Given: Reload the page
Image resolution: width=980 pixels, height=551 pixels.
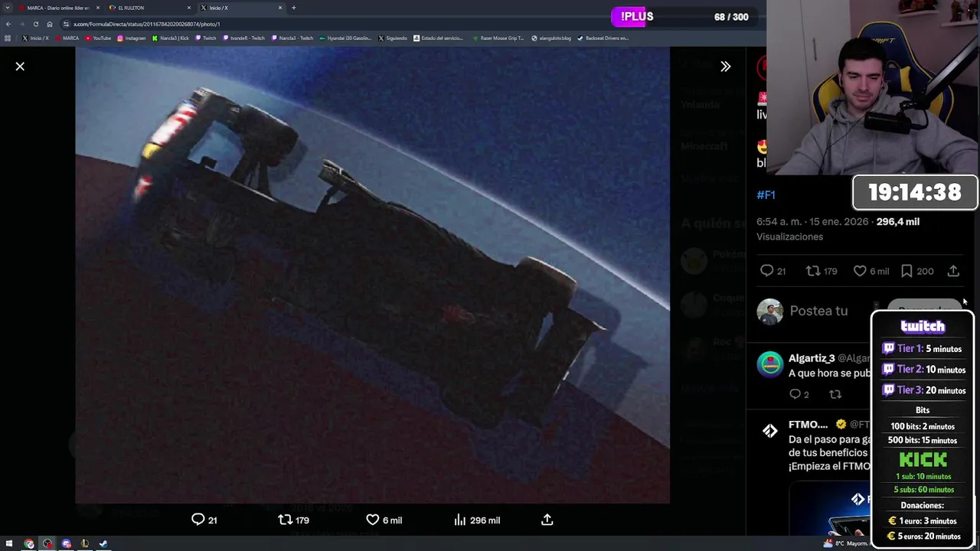Looking at the screenshot, I should (35, 24).
